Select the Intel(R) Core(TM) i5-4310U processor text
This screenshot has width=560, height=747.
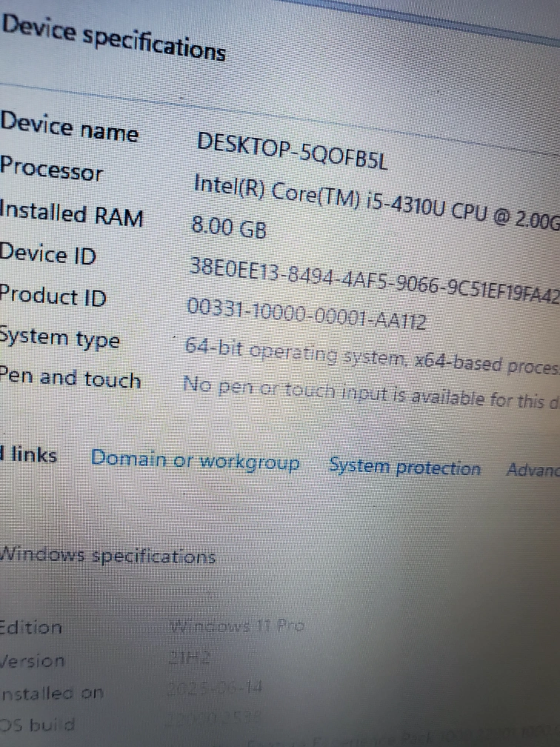pos(376,202)
